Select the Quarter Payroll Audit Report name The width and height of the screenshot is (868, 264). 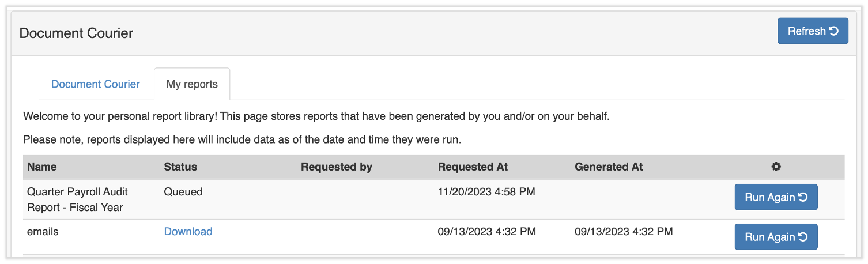(77, 199)
